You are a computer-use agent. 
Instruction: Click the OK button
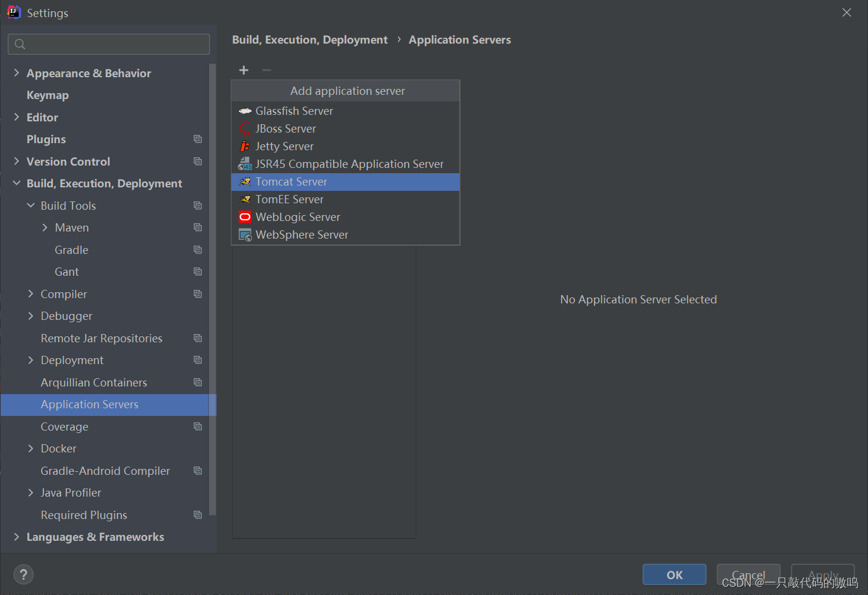pyautogui.click(x=674, y=574)
